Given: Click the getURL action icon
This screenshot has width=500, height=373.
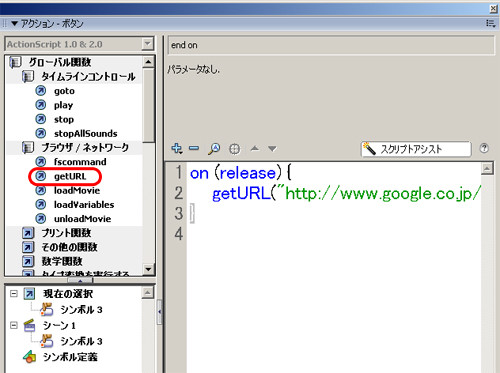Looking at the screenshot, I should [41, 176].
